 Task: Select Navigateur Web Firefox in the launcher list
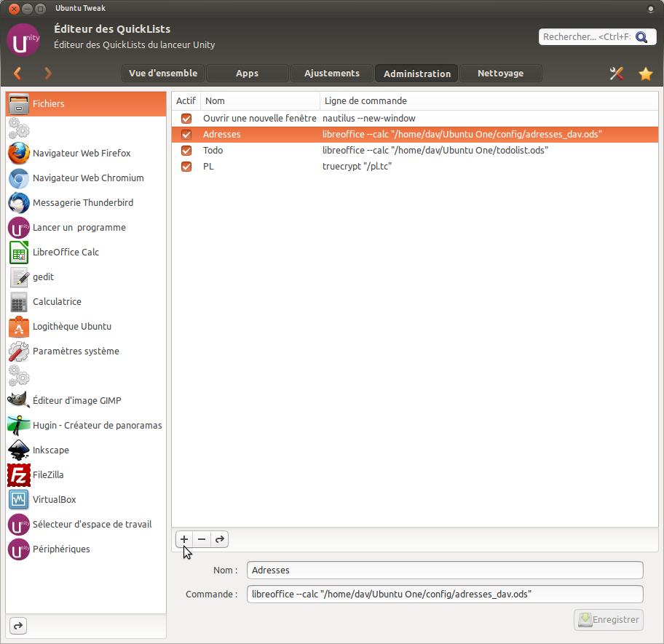point(82,154)
